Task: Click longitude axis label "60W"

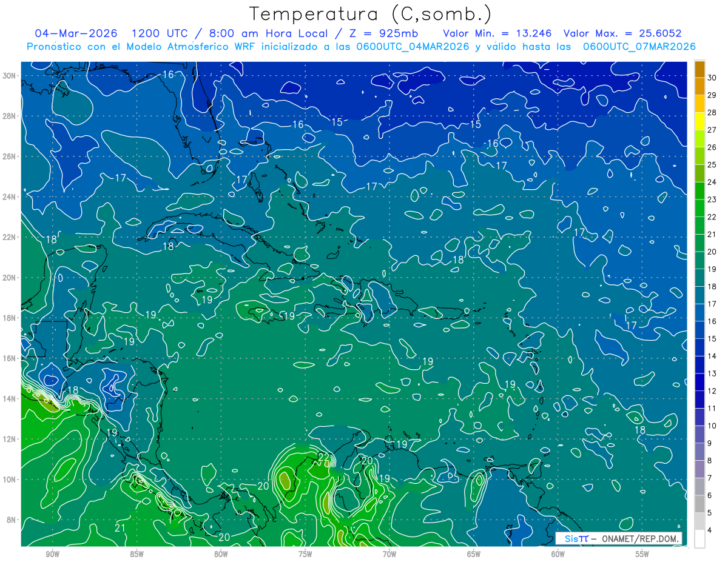Action: 558,554
